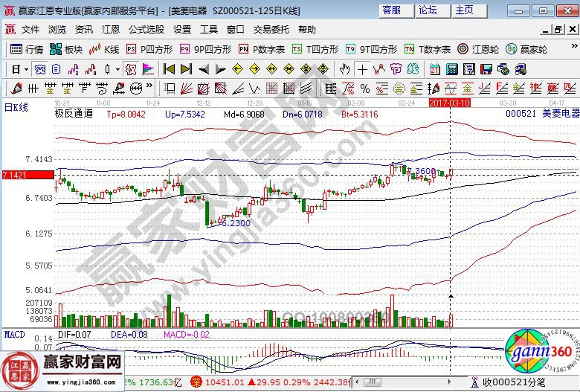
Task: Click the calendar date icon
Action: point(435,69)
